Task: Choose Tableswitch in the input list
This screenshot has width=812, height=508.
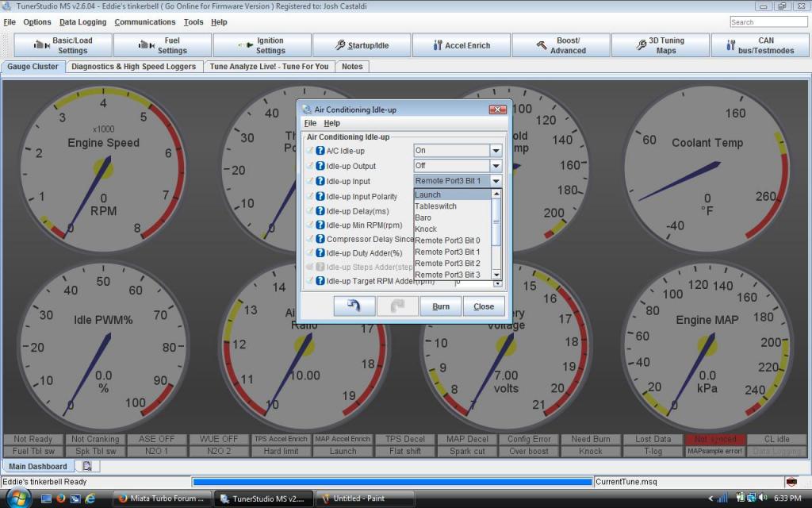Action: [452, 206]
